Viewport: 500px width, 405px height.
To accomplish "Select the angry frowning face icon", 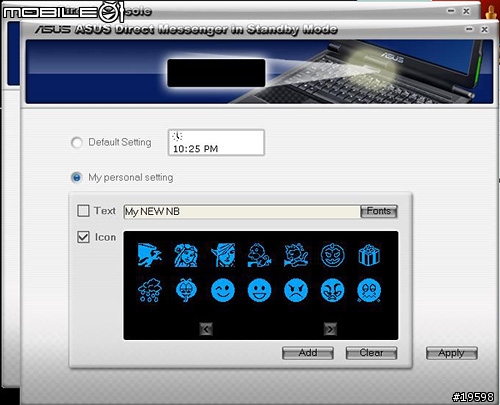I will pos(296,290).
